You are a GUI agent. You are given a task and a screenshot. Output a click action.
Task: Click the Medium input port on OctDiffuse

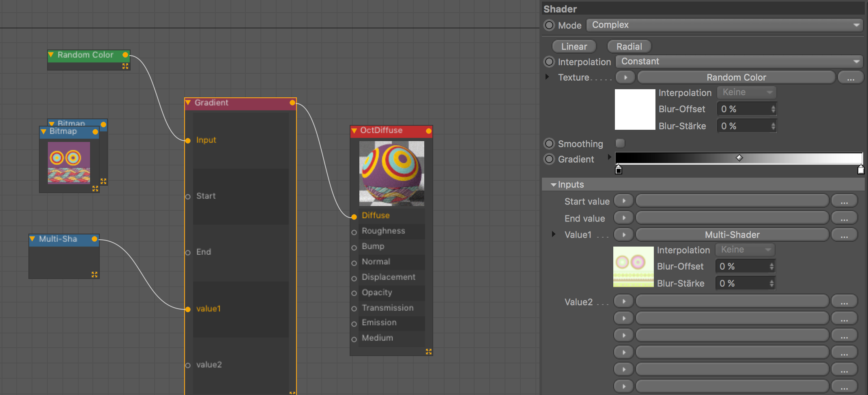click(354, 339)
